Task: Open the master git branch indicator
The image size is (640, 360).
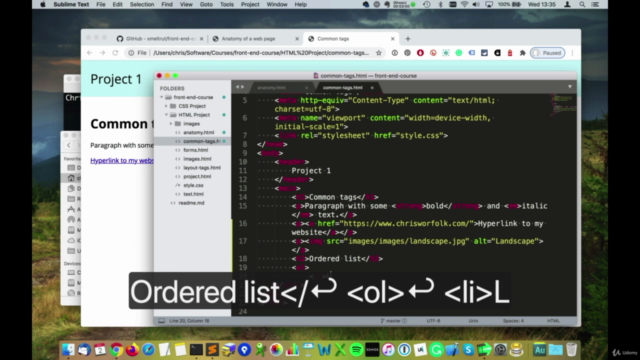Action: (393, 321)
